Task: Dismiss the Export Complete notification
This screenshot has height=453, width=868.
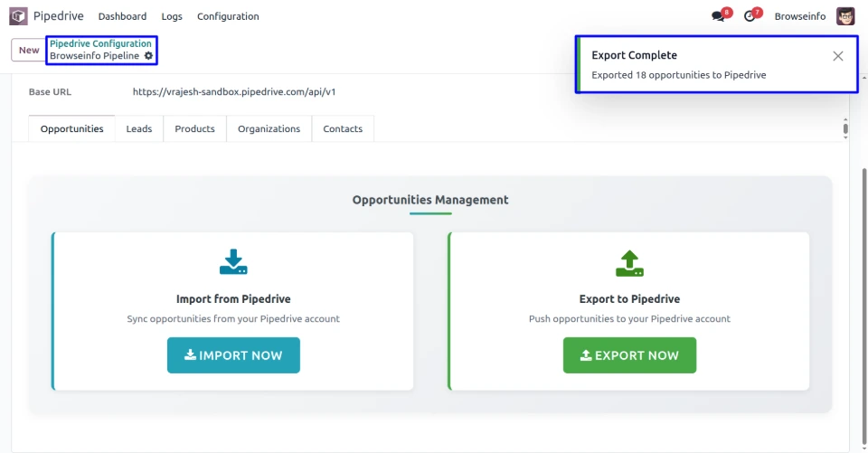Action: point(838,56)
